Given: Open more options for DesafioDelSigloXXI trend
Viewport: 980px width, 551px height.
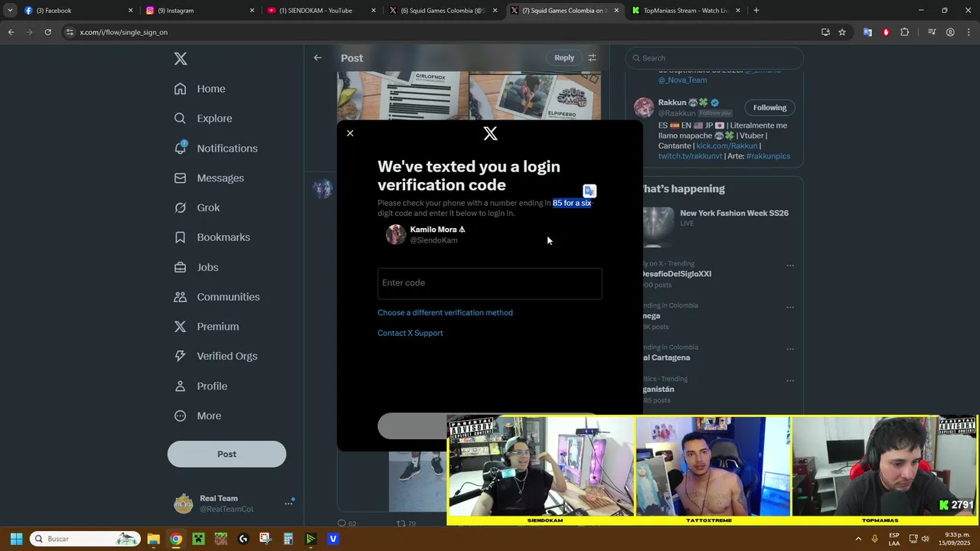Looking at the screenshot, I should pyautogui.click(x=790, y=266).
